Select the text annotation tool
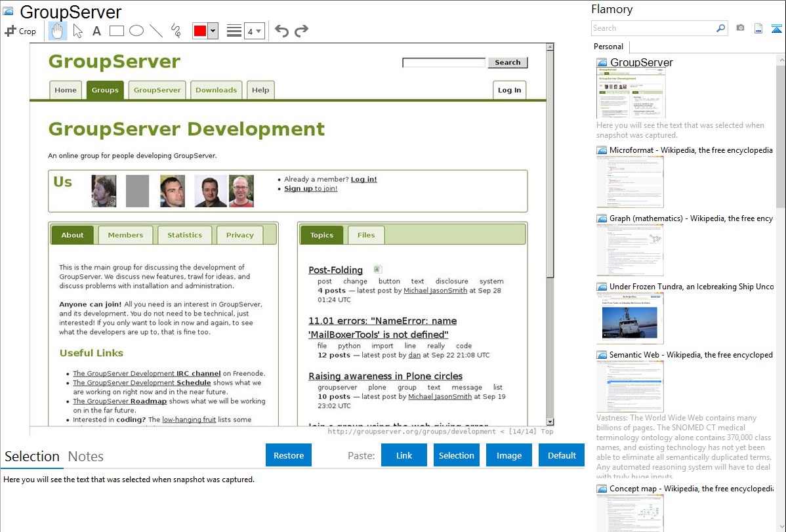 click(96, 31)
